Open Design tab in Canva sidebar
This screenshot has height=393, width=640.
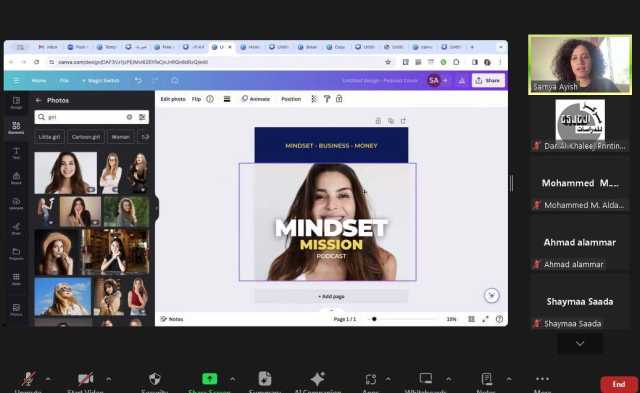click(x=16, y=102)
